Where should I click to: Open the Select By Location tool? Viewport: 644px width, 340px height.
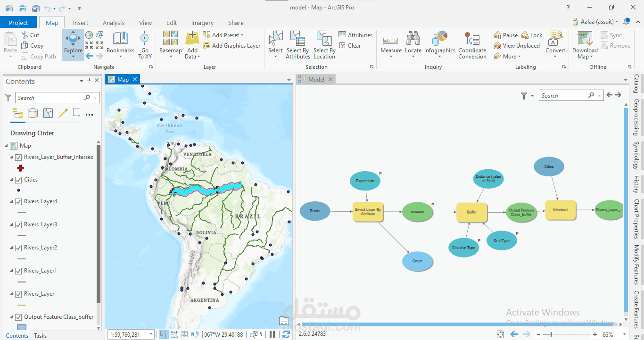[x=324, y=45]
